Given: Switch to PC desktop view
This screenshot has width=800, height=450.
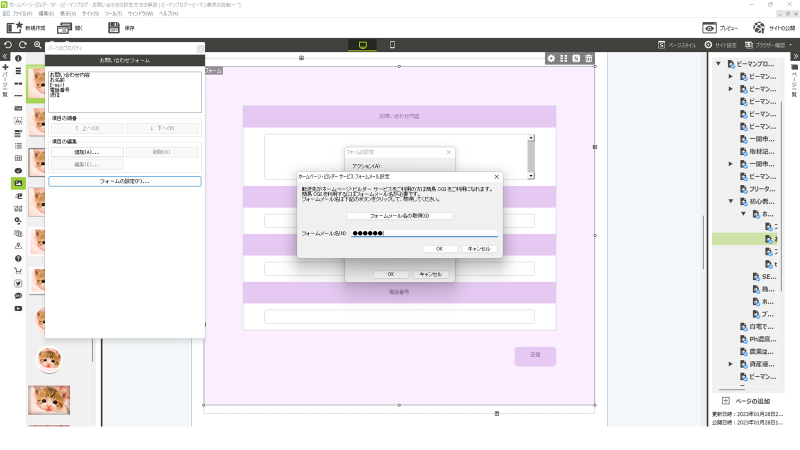Looking at the screenshot, I should [x=363, y=45].
